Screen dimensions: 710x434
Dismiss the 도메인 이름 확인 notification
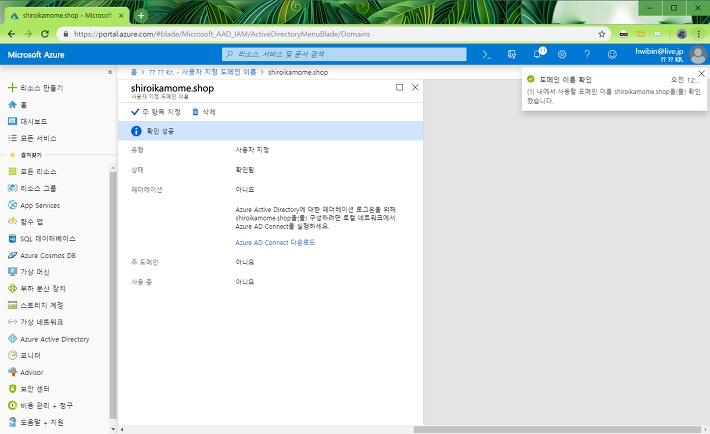(701, 73)
